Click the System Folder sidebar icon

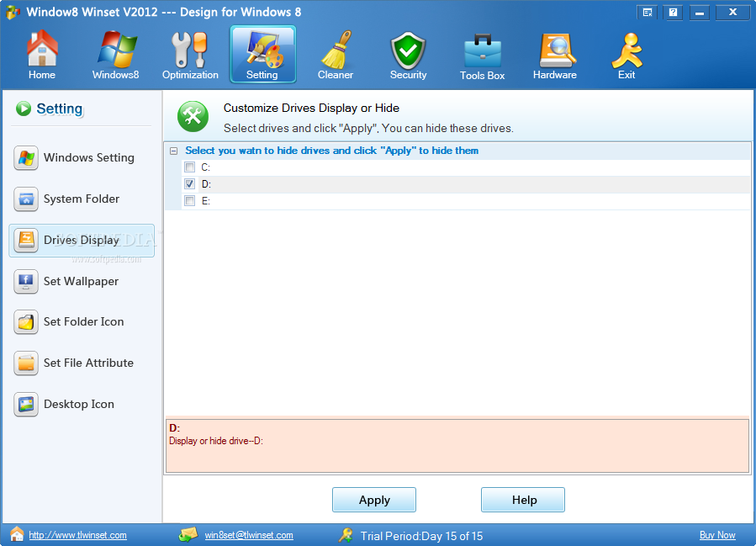pyautogui.click(x=26, y=199)
